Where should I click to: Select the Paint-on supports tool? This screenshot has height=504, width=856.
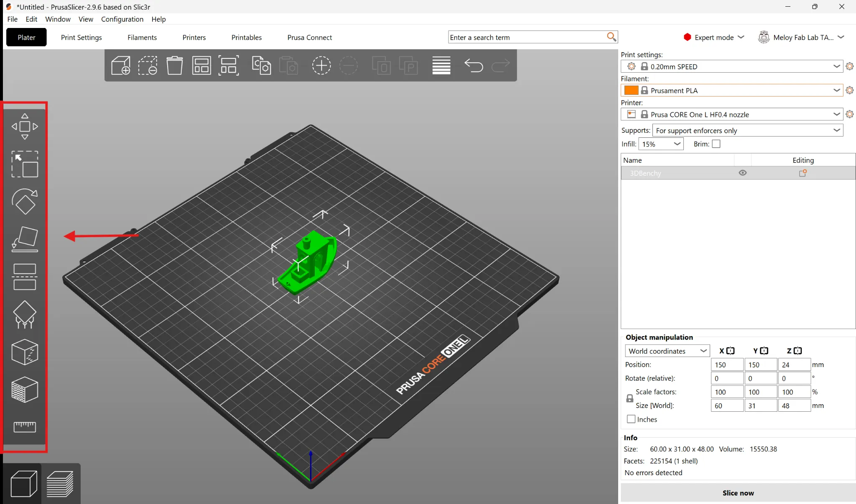click(x=25, y=314)
